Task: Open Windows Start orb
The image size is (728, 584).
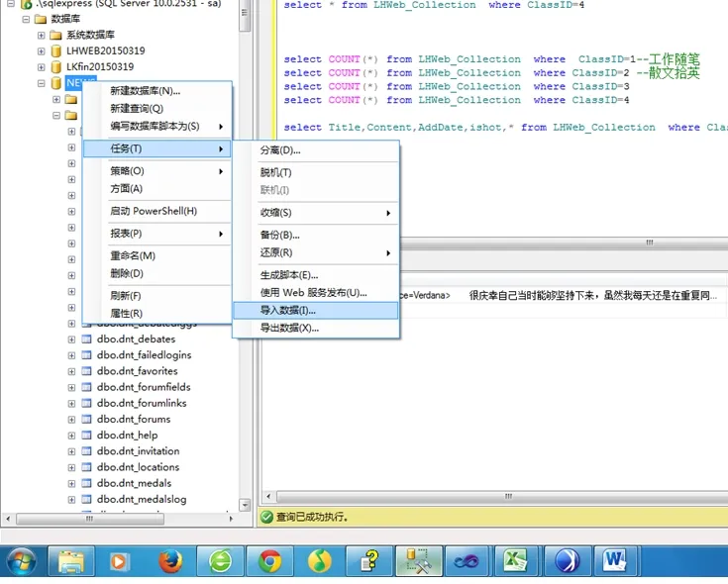Action: (20, 562)
